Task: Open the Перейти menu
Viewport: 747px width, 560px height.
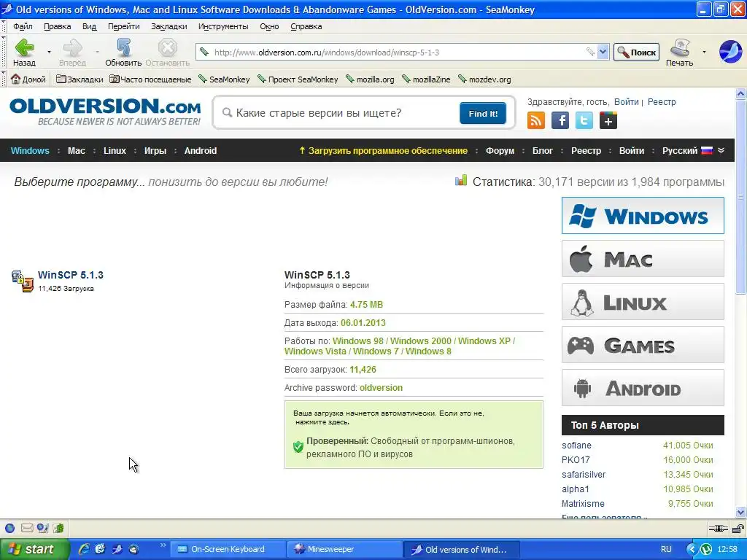Action: 124,26
